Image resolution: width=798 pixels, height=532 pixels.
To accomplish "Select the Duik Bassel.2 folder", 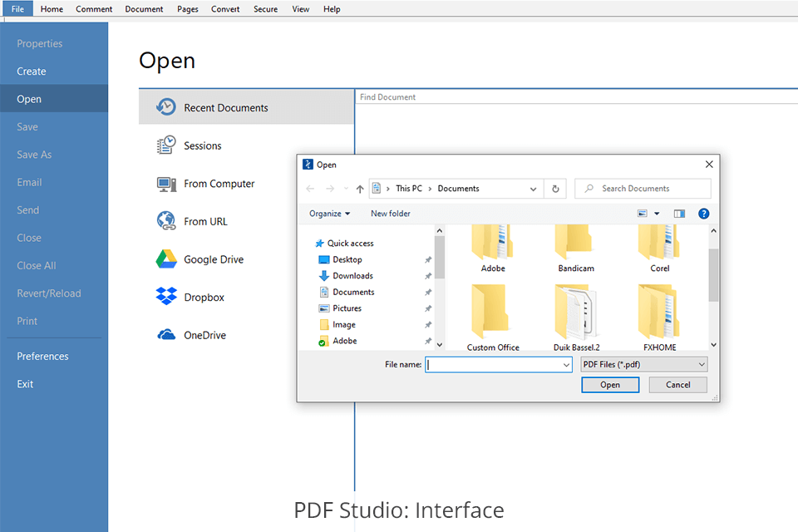I will tap(576, 318).
